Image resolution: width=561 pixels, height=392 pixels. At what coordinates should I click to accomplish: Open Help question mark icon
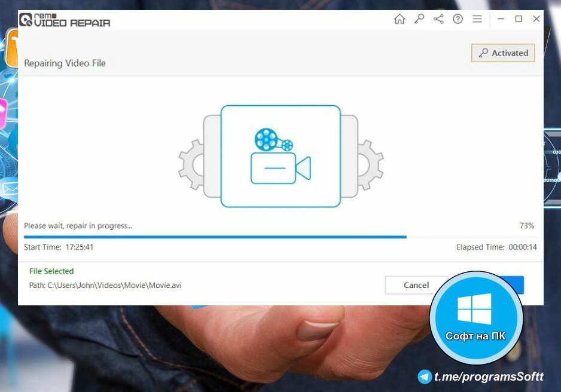tap(458, 19)
